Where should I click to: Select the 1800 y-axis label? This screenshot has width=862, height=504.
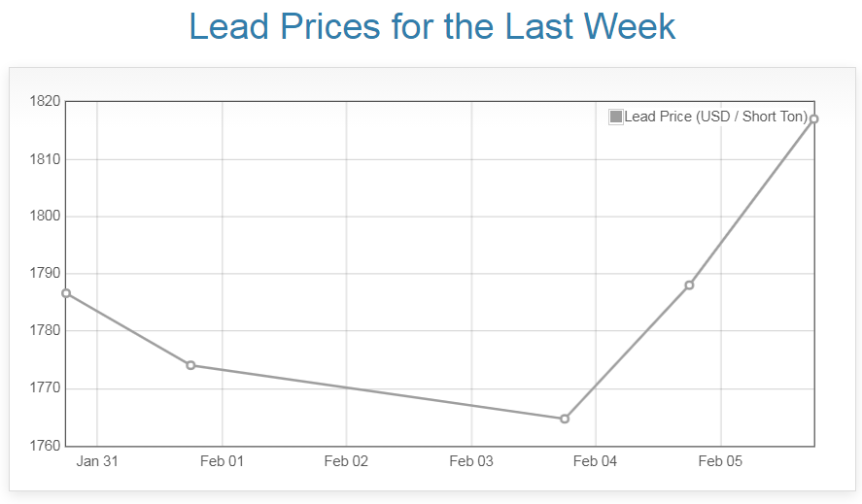click(x=46, y=216)
